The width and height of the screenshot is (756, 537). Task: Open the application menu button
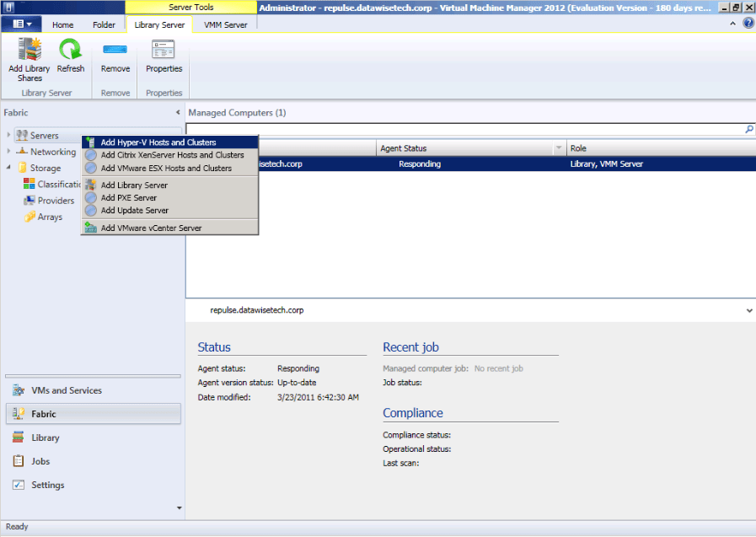[x=22, y=24]
